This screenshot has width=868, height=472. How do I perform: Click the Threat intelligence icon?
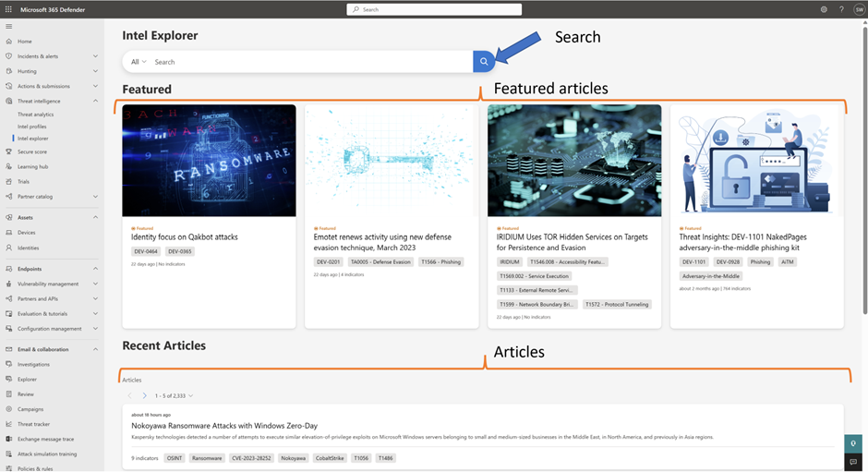click(x=9, y=102)
